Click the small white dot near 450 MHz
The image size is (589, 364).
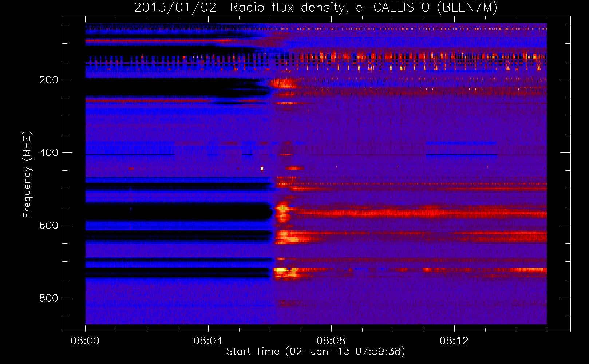262,169
